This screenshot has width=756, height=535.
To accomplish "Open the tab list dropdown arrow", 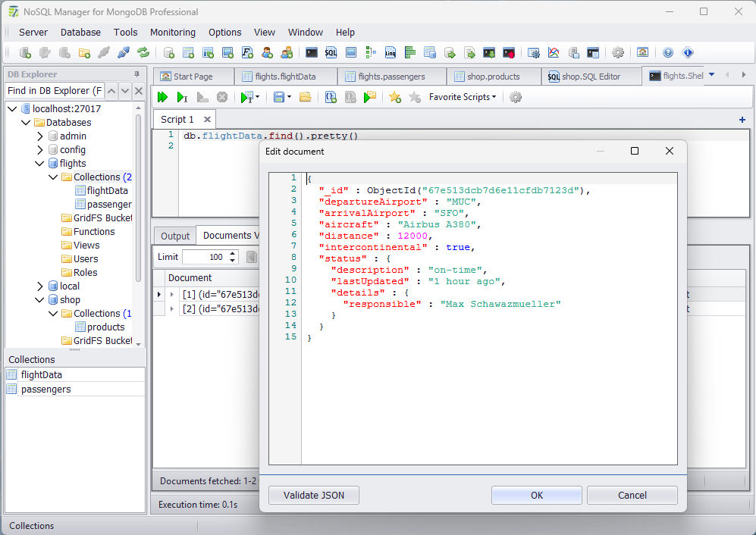I will [x=712, y=75].
